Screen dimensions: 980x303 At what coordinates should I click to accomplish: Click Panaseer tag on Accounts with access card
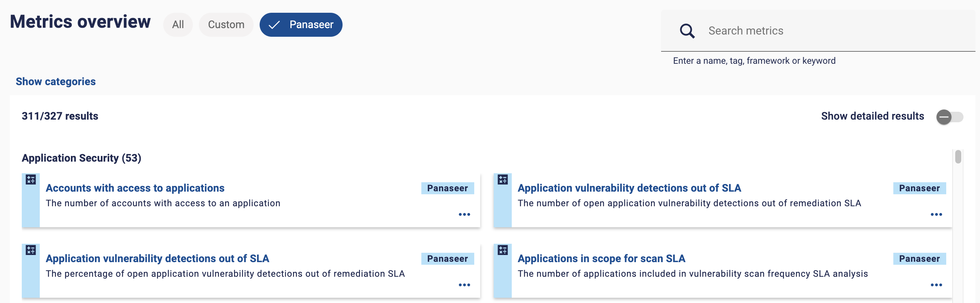pos(447,188)
